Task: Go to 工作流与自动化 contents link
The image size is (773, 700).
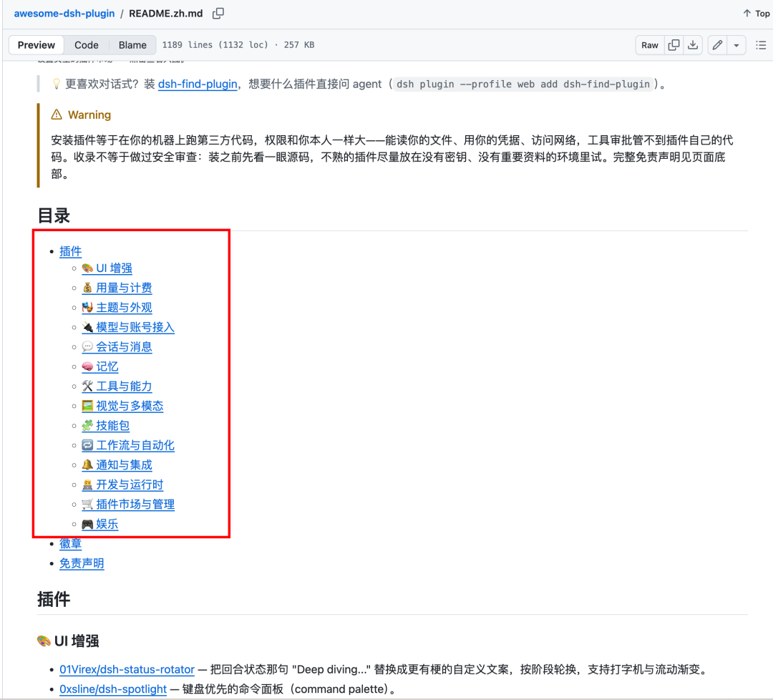Action: tap(128, 446)
